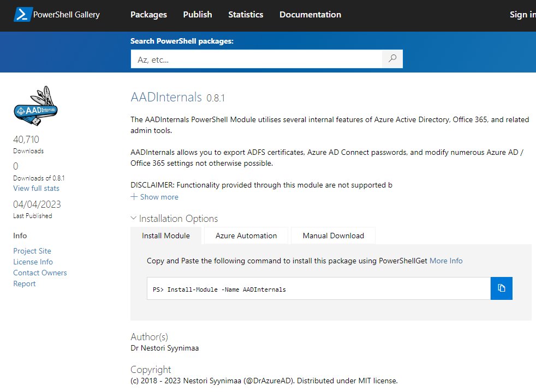Click the View full stats link
Viewport: 536px width, 392px height.
36,188
